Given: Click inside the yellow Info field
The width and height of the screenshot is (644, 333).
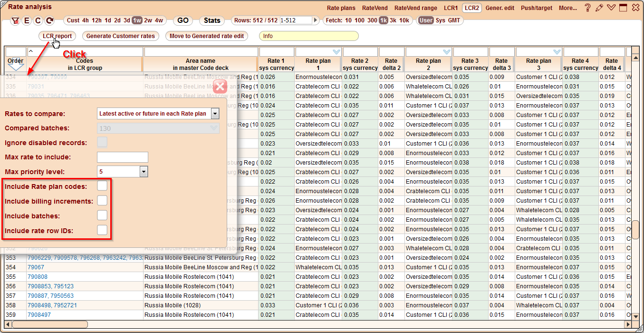Looking at the screenshot, I should [x=308, y=36].
